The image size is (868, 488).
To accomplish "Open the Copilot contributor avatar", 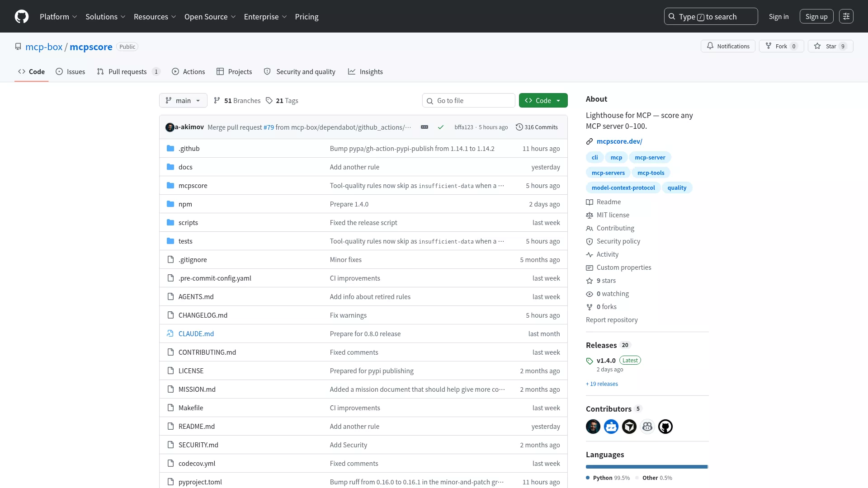I will [647, 427].
